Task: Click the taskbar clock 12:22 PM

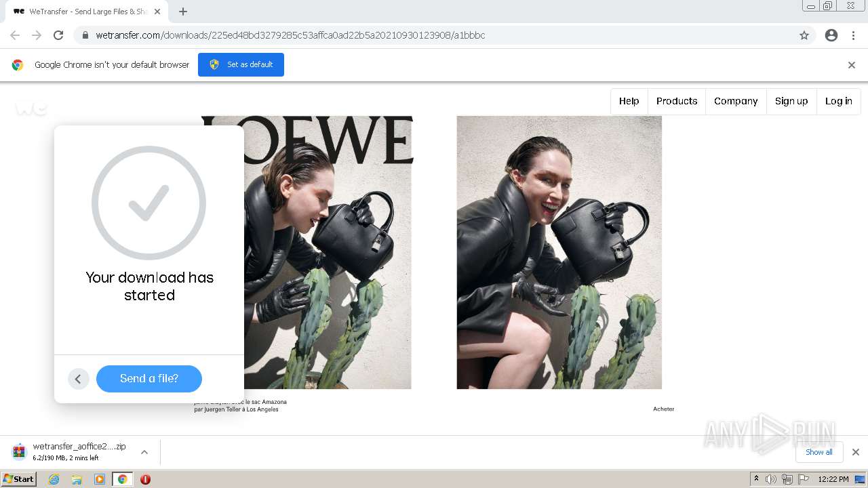Action: [x=833, y=479]
